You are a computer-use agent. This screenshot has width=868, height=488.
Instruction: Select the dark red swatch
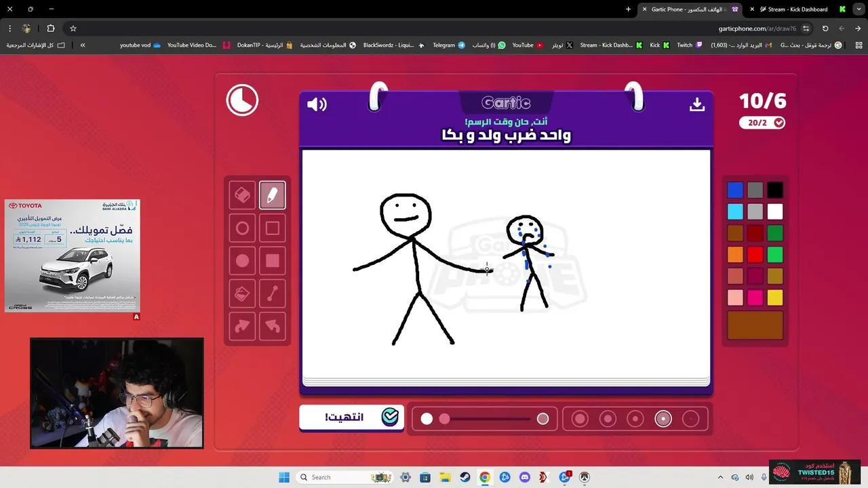(x=755, y=233)
